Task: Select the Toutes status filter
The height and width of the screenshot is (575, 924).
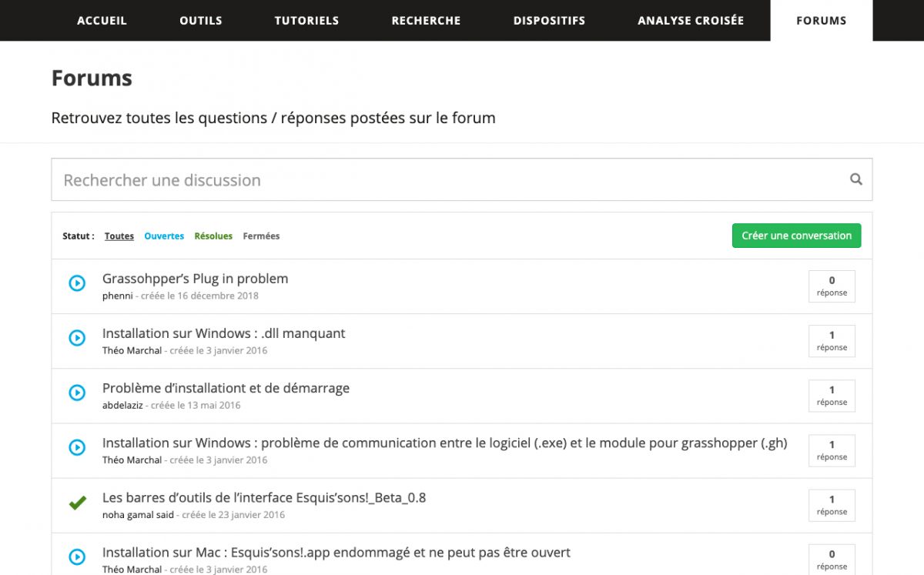Action: coord(119,236)
